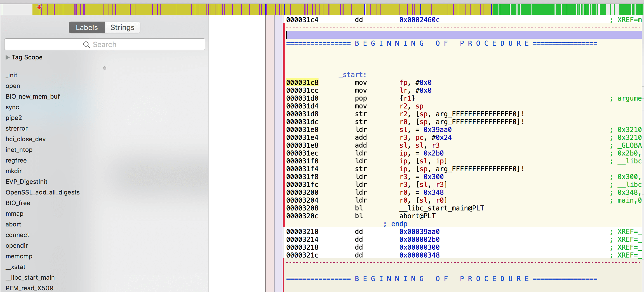Select the abort label in list
This screenshot has width=644, height=292.
pyautogui.click(x=13, y=224)
